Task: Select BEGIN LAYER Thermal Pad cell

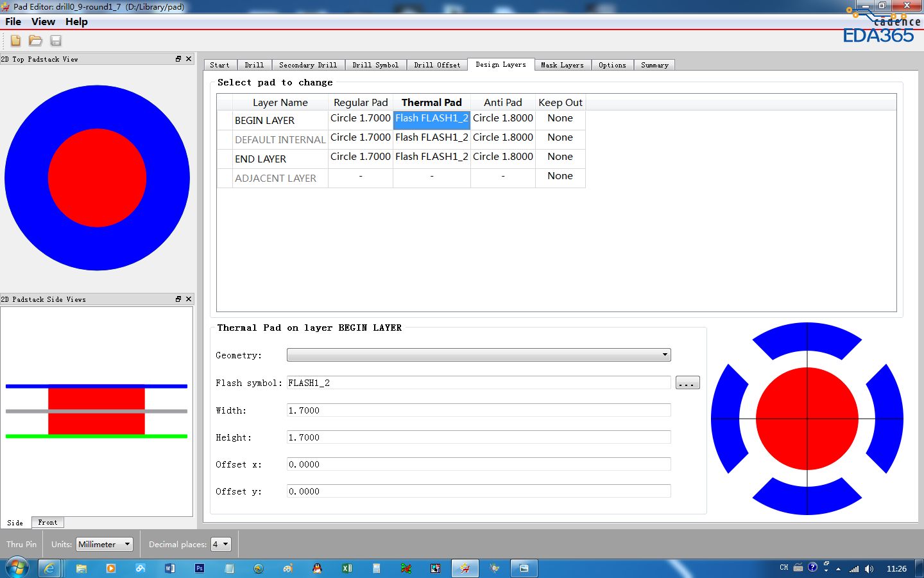Action: (x=432, y=119)
